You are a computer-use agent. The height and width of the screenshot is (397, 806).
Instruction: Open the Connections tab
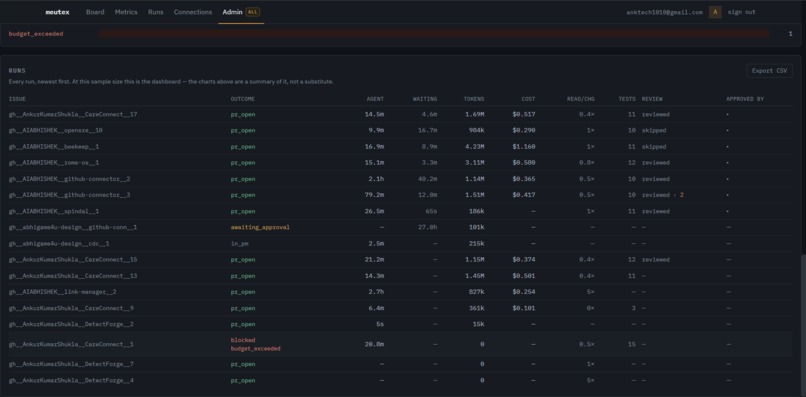[x=193, y=12]
